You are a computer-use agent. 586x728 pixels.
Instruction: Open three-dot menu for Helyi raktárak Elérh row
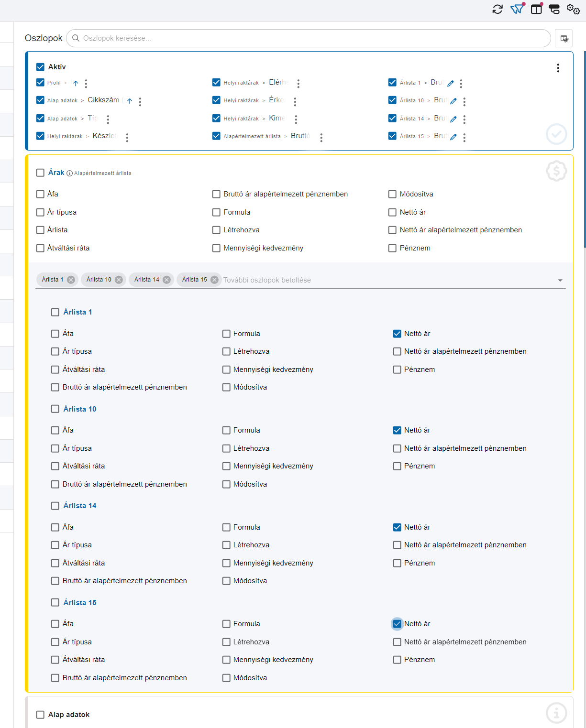tap(299, 84)
